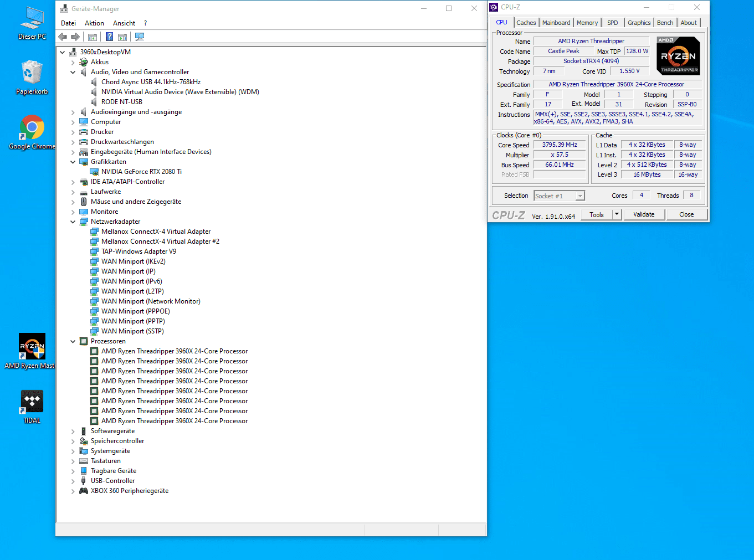
Task: Click the Tools button in CPU-Z
Action: coord(597,214)
